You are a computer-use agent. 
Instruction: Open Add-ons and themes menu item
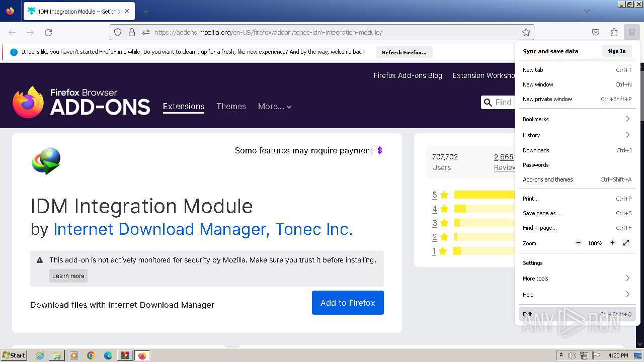point(578,179)
